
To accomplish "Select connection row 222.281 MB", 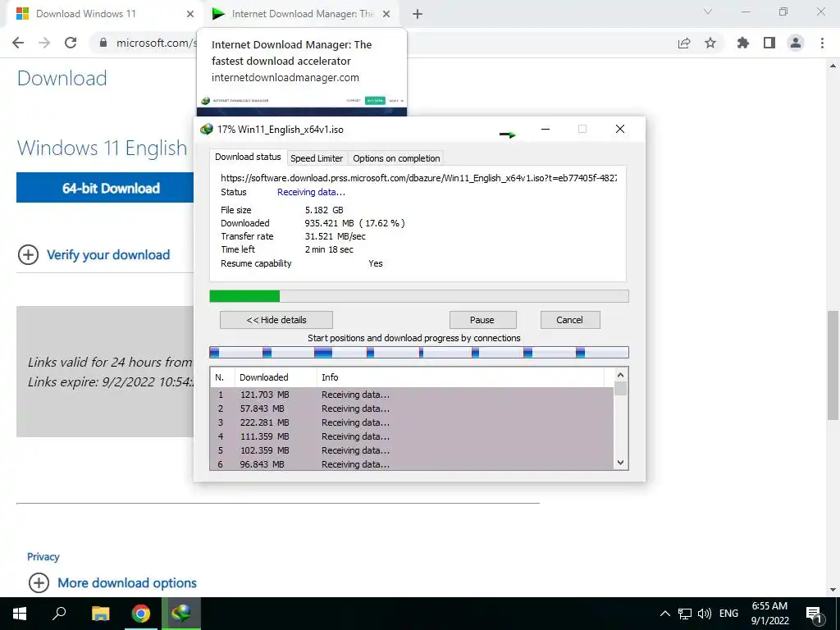I will 412,422.
